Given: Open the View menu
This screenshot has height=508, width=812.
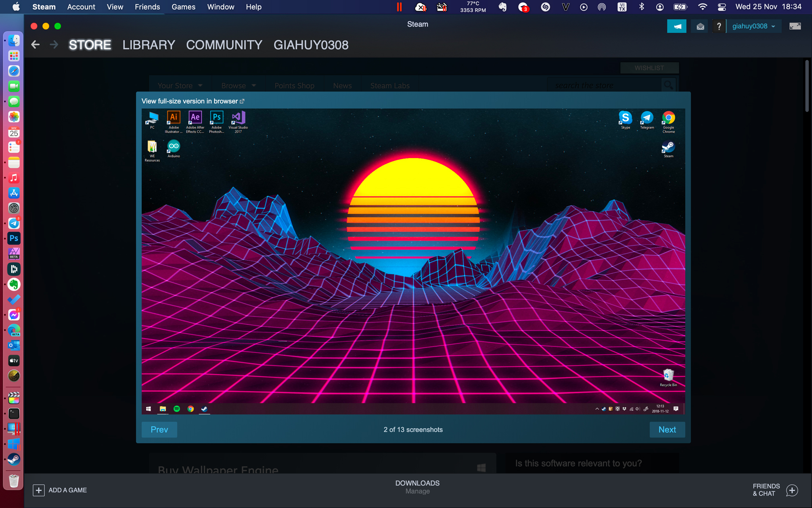Looking at the screenshot, I should [x=115, y=7].
